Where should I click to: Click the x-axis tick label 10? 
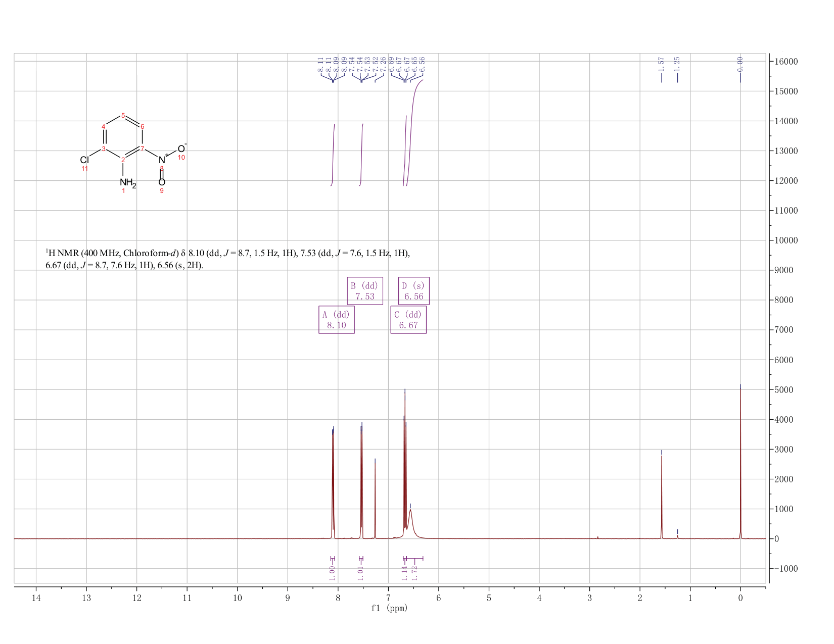pyautogui.click(x=238, y=598)
